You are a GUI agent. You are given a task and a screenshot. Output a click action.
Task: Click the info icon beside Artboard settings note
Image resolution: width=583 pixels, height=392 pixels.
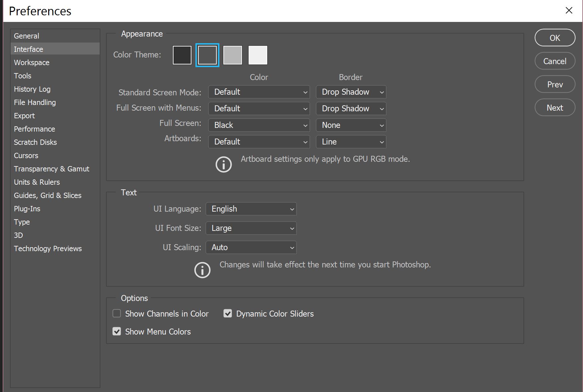(x=223, y=164)
